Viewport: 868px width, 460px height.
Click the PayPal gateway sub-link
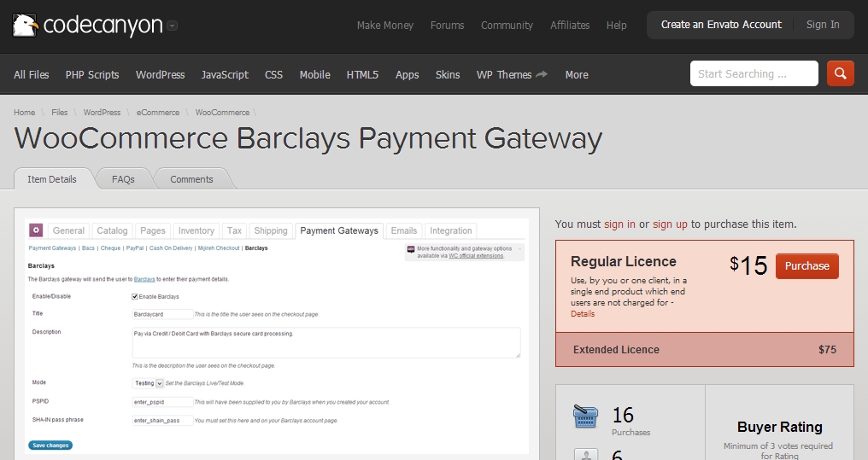pos(134,248)
